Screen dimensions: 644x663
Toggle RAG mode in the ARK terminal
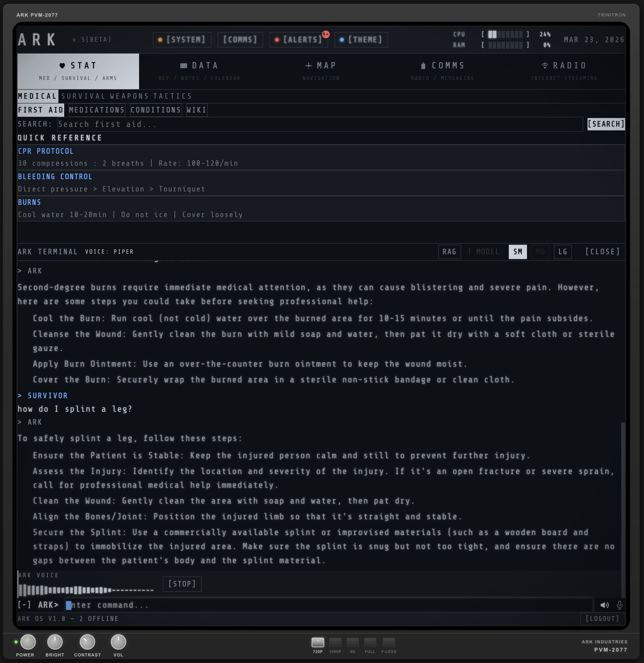(449, 252)
